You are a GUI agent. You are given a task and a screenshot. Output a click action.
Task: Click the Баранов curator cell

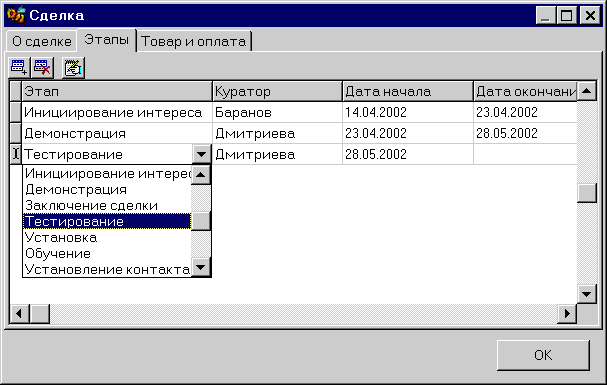coord(277,112)
